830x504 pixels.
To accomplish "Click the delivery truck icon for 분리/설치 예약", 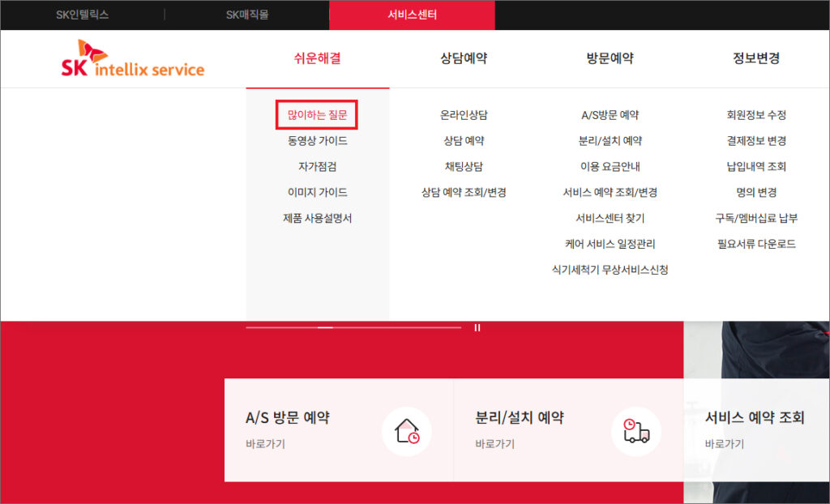I will click(636, 431).
